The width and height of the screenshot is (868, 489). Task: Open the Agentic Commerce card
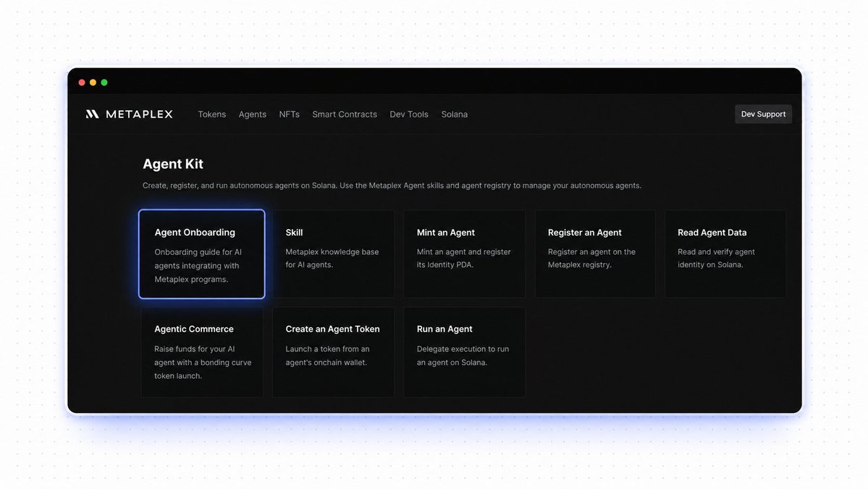tap(202, 352)
